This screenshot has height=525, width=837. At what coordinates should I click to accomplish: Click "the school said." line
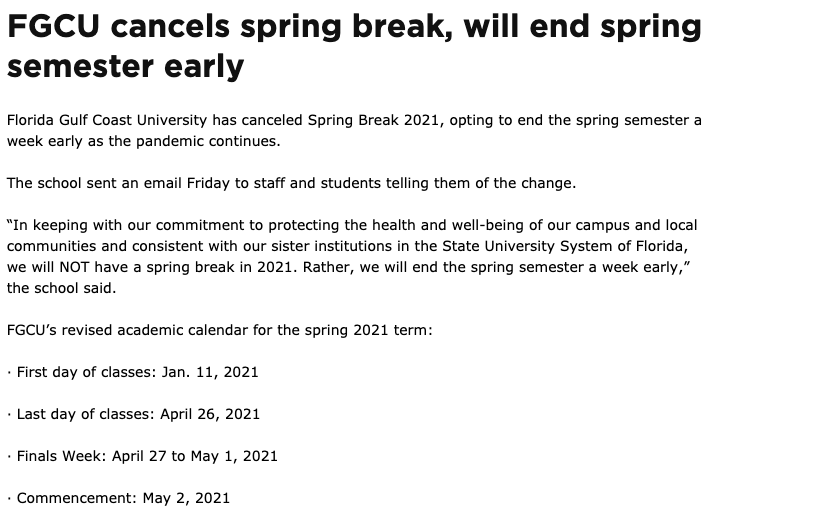coord(61,288)
